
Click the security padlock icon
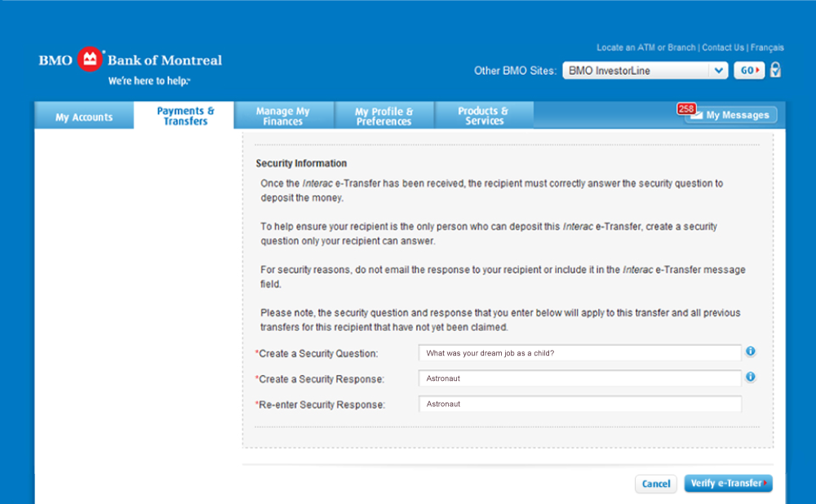(775, 69)
